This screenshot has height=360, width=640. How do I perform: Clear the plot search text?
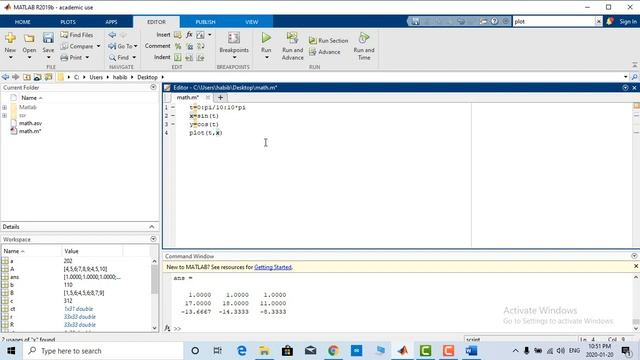point(598,21)
